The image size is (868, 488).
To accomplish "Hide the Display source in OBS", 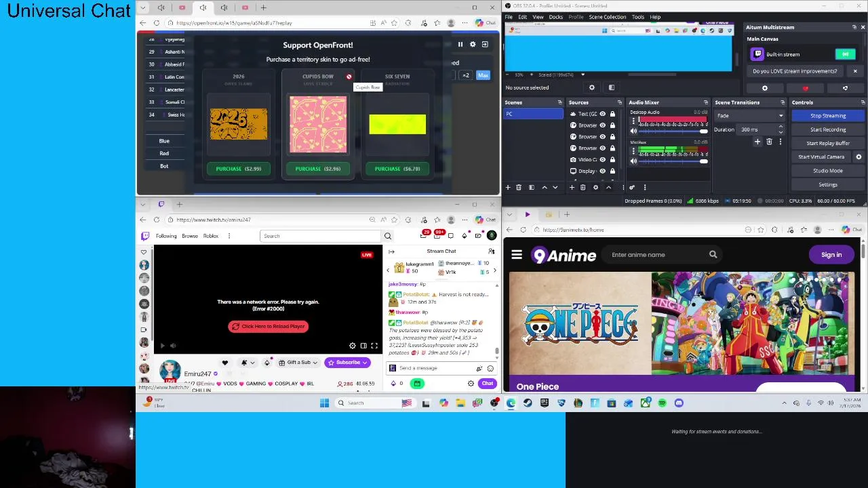I will (602, 171).
